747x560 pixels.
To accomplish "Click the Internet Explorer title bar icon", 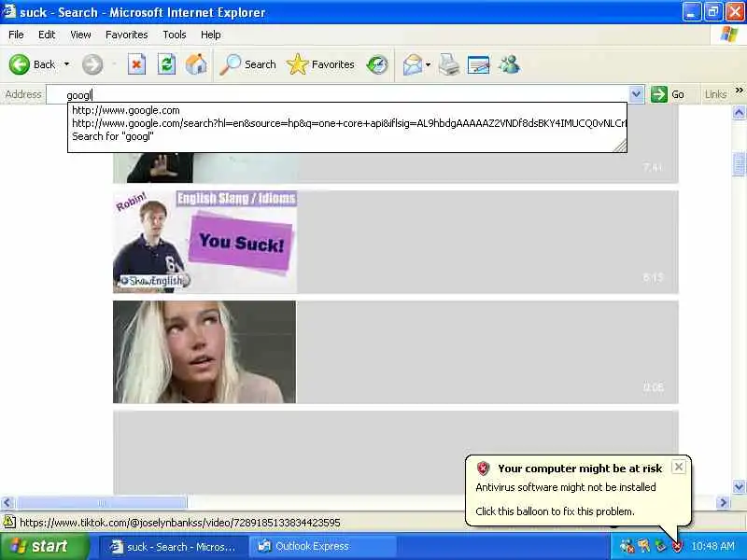I will point(8,11).
